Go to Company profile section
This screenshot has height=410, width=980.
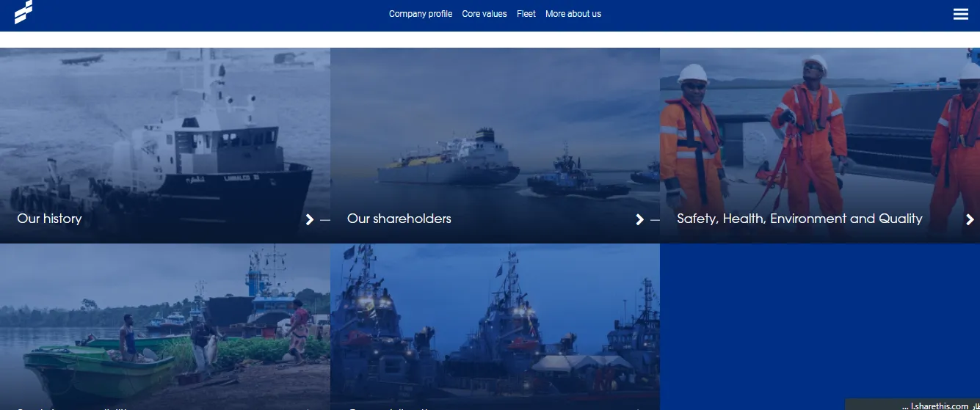coord(421,14)
